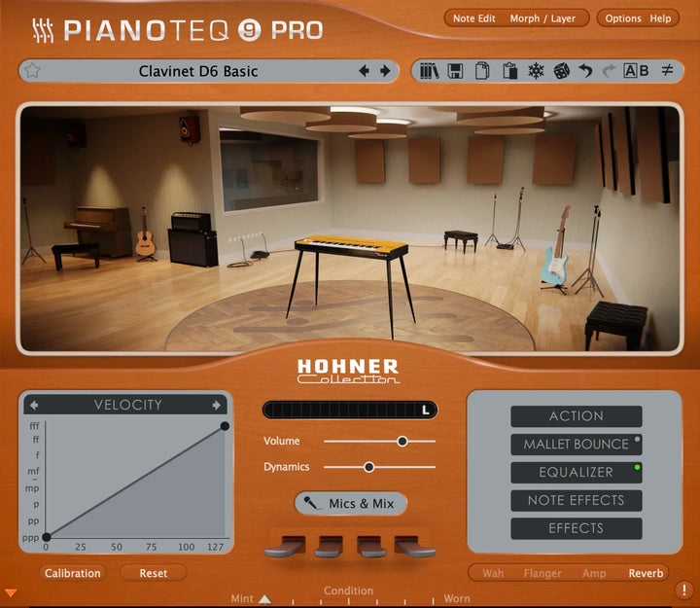The width and height of the screenshot is (700, 608).
Task: Open the Mallet Bounce panel
Action: point(577,444)
